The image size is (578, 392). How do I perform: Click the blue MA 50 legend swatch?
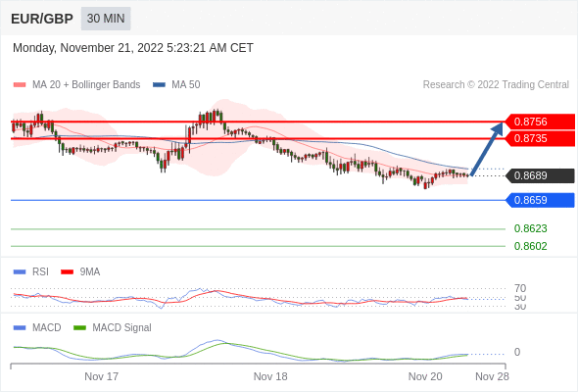[159, 85]
